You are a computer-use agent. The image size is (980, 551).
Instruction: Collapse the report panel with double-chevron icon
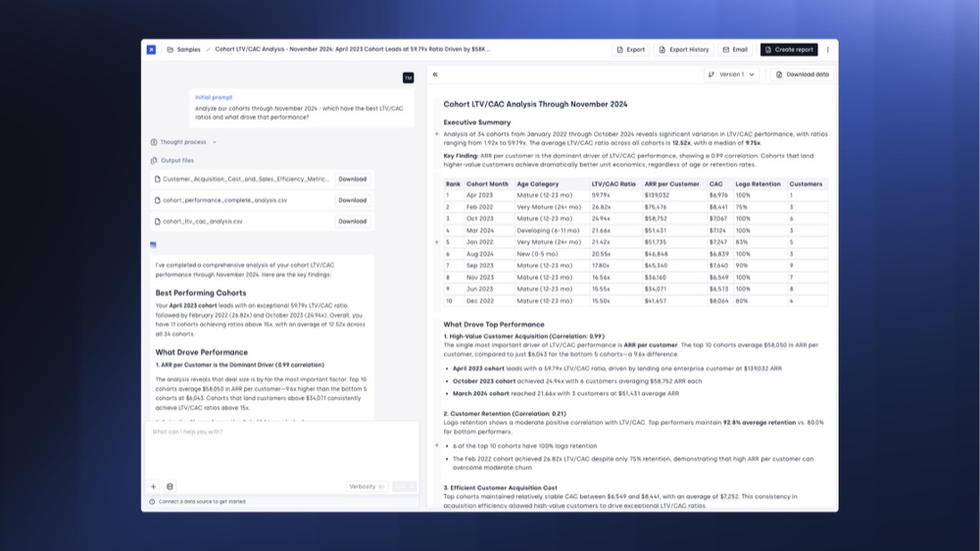tap(435, 75)
